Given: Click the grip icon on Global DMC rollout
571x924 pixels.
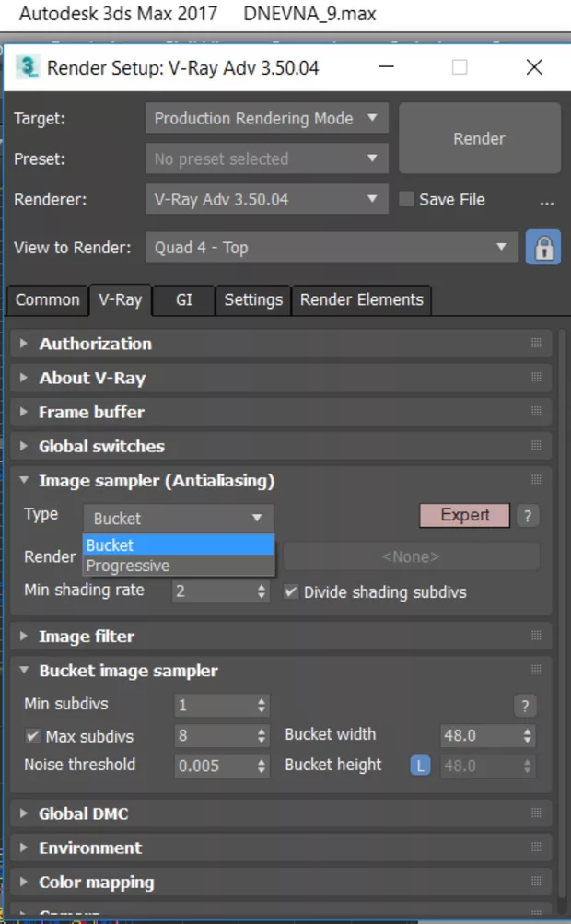Looking at the screenshot, I should tap(536, 813).
